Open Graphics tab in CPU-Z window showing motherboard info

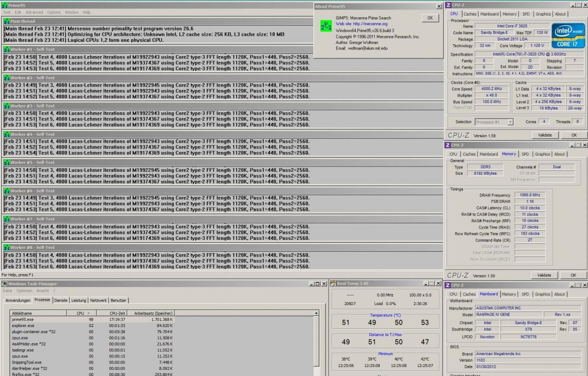click(x=543, y=294)
